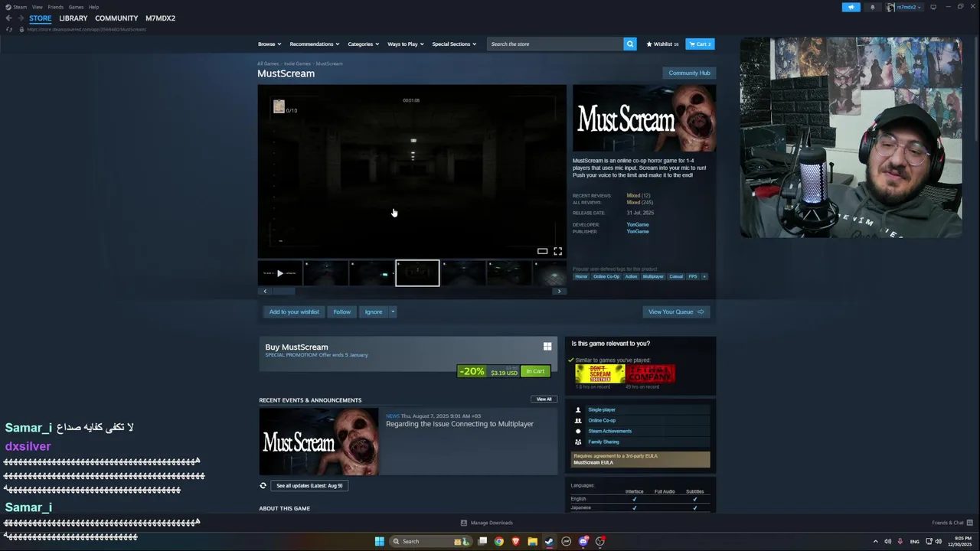Click the store search field
The width and height of the screenshot is (980, 551).
pos(556,44)
